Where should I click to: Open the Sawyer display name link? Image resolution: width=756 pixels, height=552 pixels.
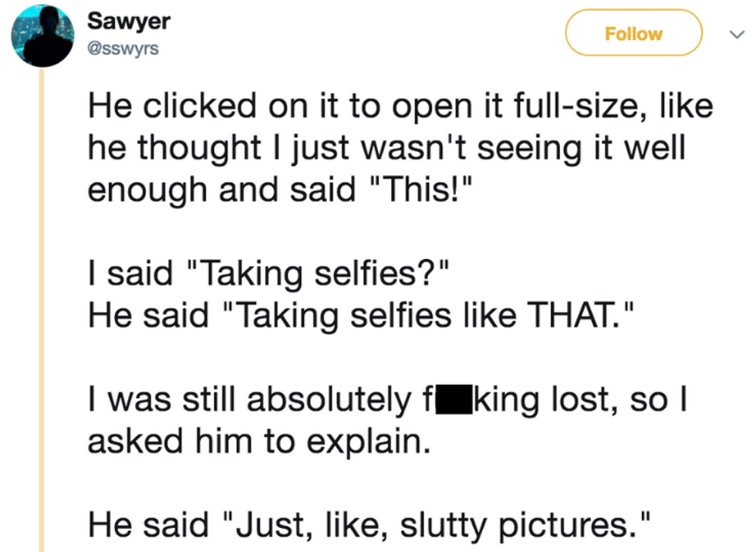point(129,21)
